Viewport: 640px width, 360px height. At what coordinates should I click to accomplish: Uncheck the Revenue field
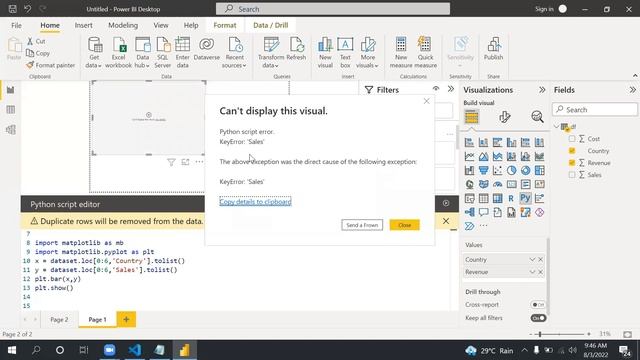(572, 162)
